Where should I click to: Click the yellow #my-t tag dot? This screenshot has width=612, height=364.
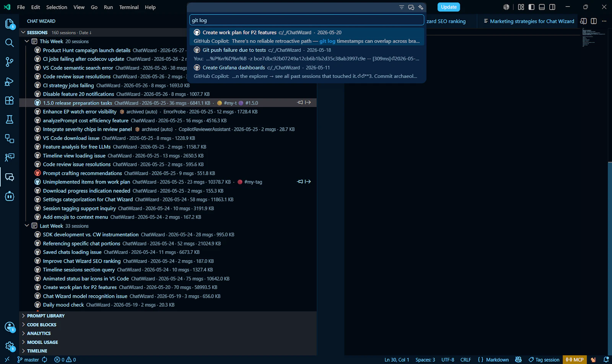click(219, 103)
